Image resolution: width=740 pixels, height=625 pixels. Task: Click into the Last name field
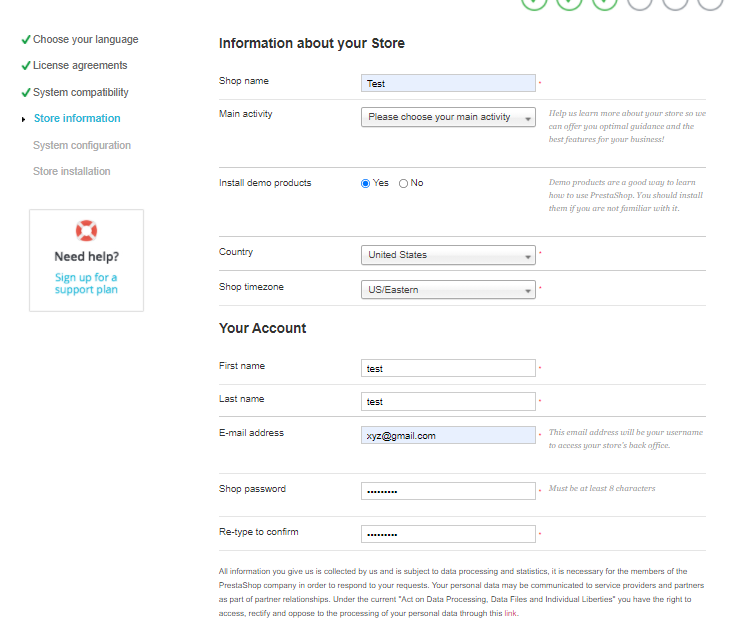(x=448, y=401)
